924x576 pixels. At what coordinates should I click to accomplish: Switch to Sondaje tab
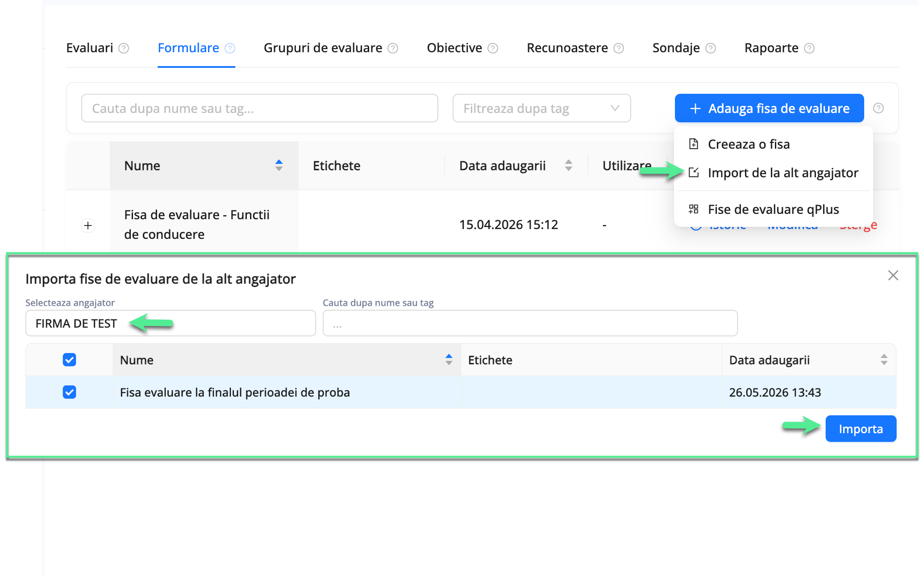click(676, 48)
